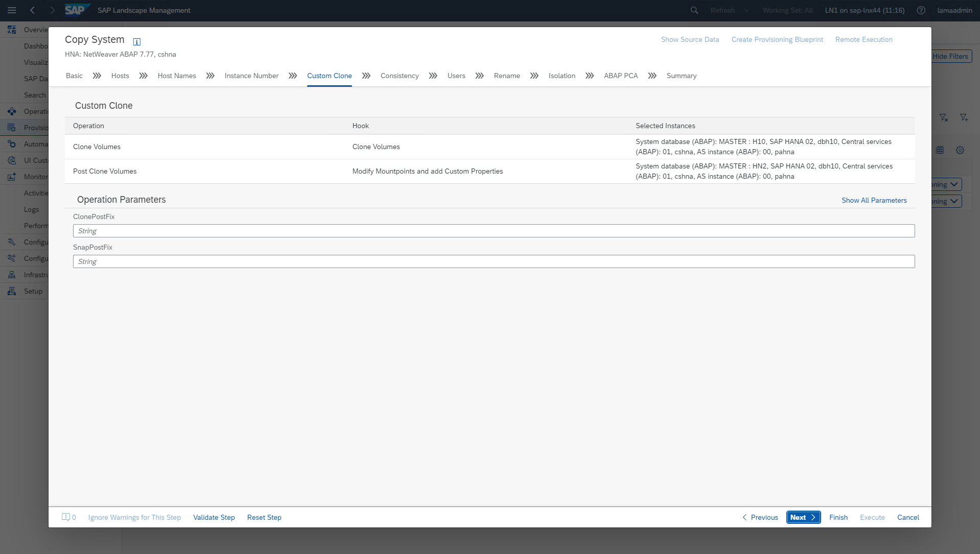Click the hamburger navigation menu icon
This screenshot has width=980, height=554.
click(x=12, y=10)
